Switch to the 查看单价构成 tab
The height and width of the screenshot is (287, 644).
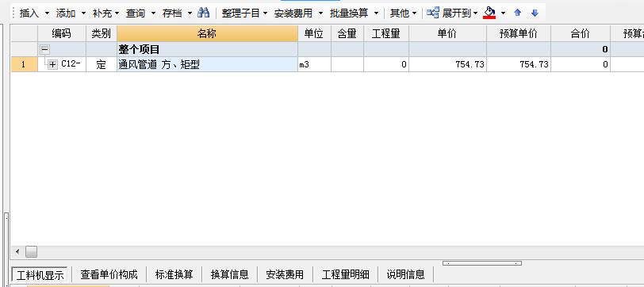[109, 274]
